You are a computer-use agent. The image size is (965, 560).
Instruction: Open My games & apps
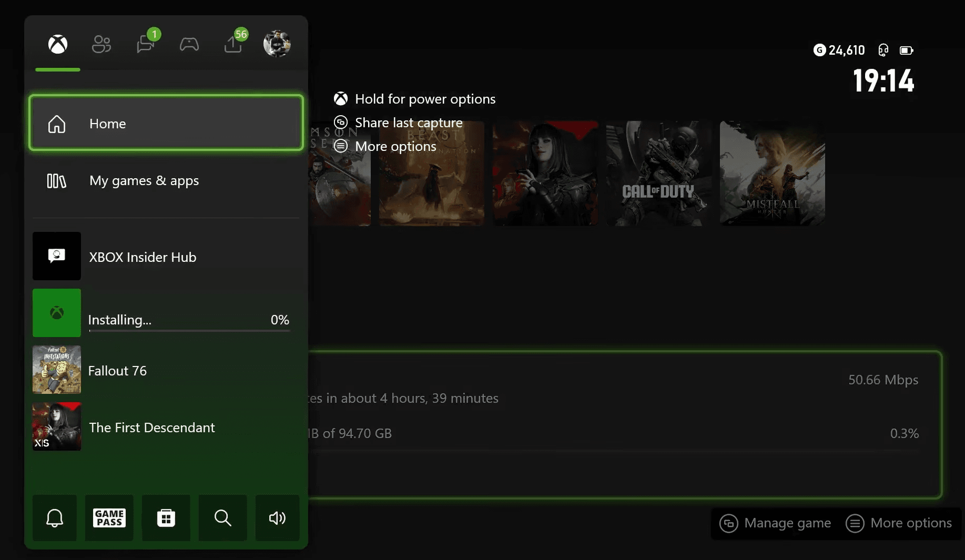click(x=166, y=180)
